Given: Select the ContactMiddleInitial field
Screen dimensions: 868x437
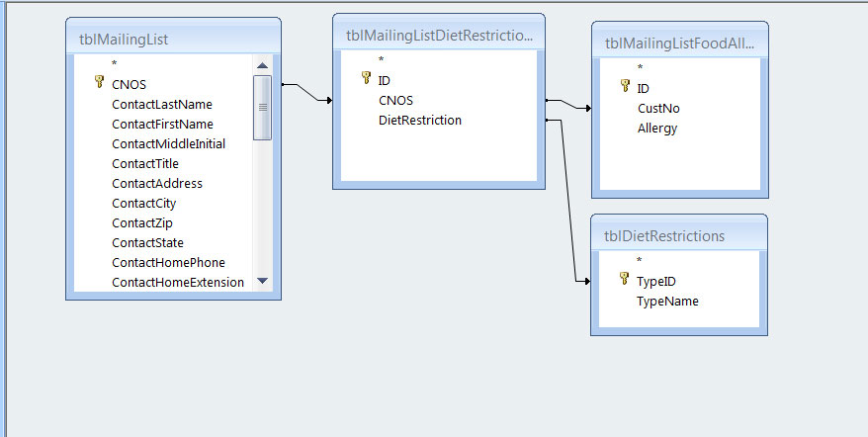Looking at the screenshot, I should click(168, 144).
